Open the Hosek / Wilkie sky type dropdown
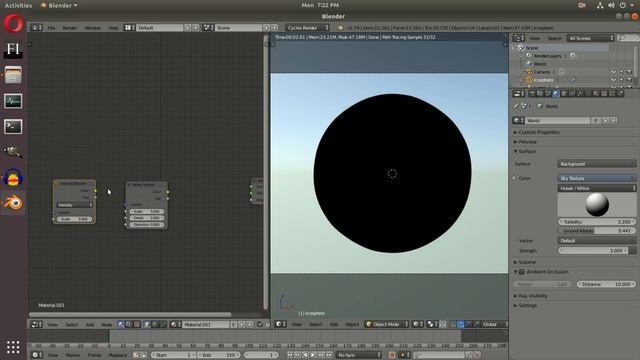 click(x=597, y=188)
